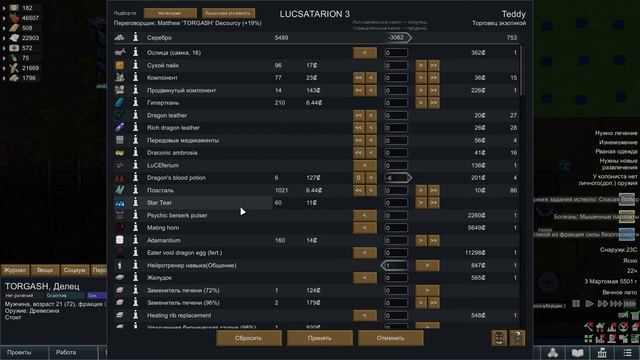Toggle the four-squares grid overlay icon
This screenshot has height=360, width=640.
click(588, 338)
